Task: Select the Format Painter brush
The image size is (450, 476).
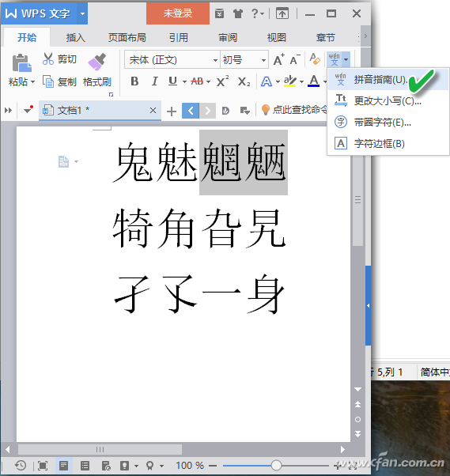Action: point(96,62)
